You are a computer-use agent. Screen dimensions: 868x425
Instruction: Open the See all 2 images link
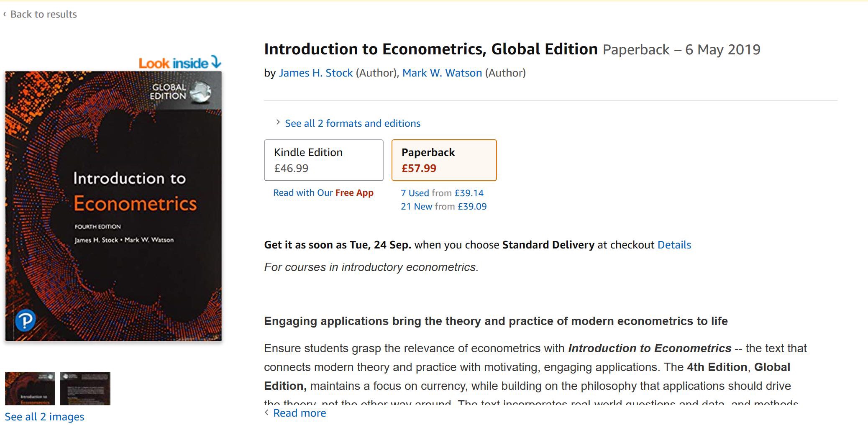coord(44,417)
